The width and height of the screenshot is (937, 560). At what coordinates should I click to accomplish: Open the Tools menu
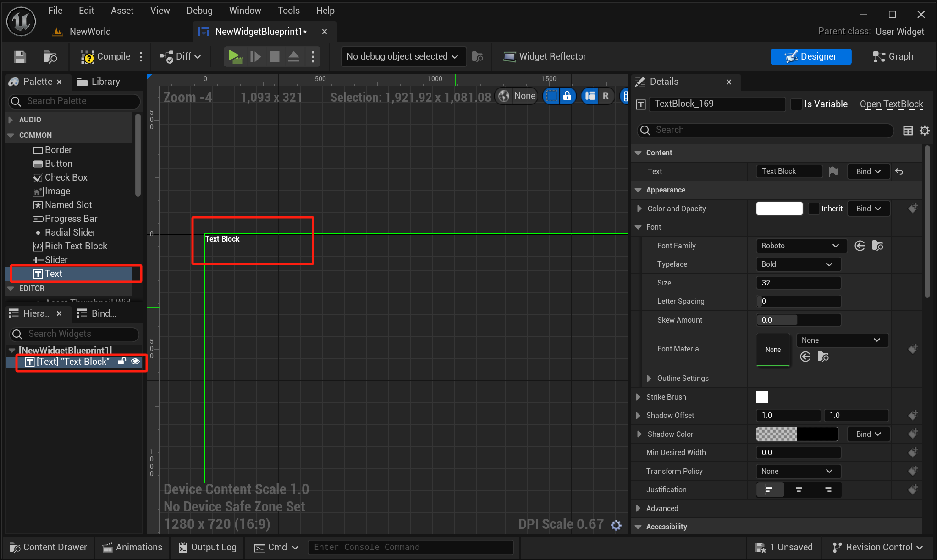(288, 10)
